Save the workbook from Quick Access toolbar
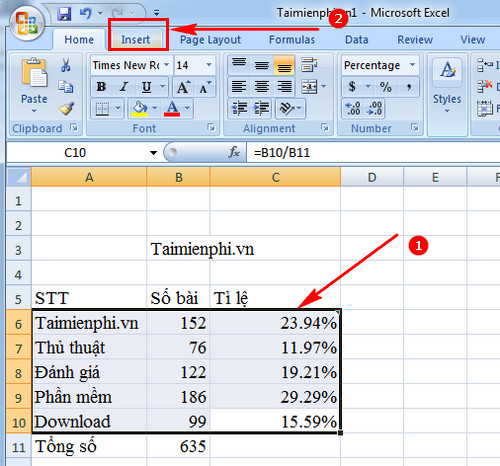This screenshot has height=466, width=500. [x=64, y=14]
